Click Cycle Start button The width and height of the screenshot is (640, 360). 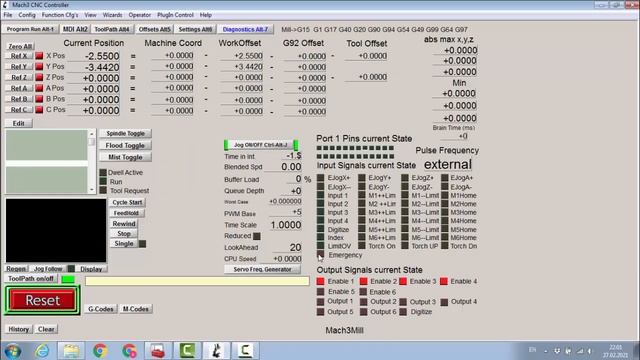pyautogui.click(x=127, y=202)
